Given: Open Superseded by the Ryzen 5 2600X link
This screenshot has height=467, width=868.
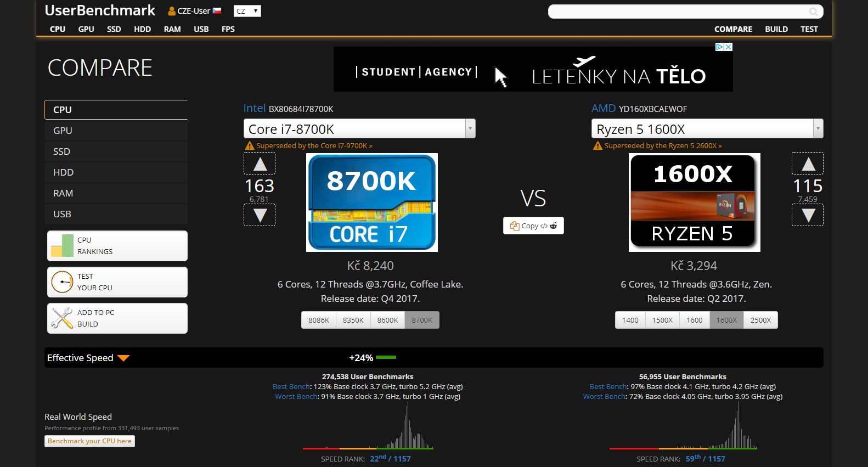Looking at the screenshot, I should [x=663, y=146].
